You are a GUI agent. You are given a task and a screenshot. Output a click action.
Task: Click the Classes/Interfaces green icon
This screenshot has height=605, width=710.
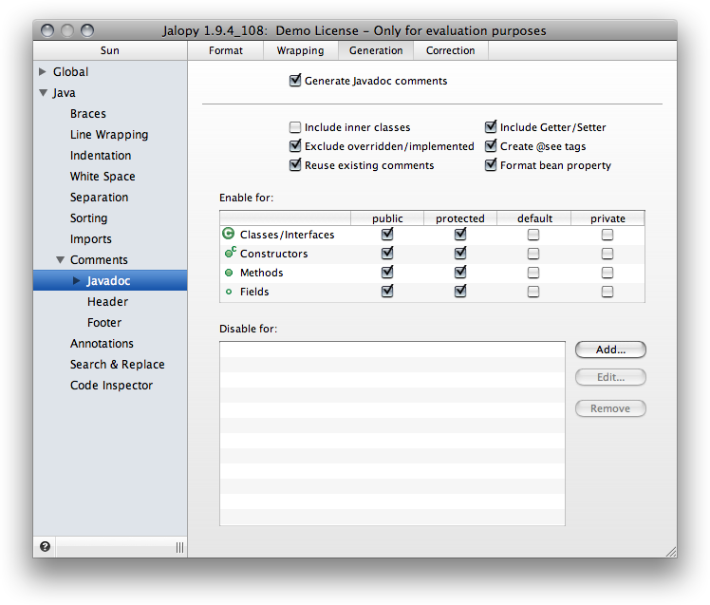coord(229,234)
